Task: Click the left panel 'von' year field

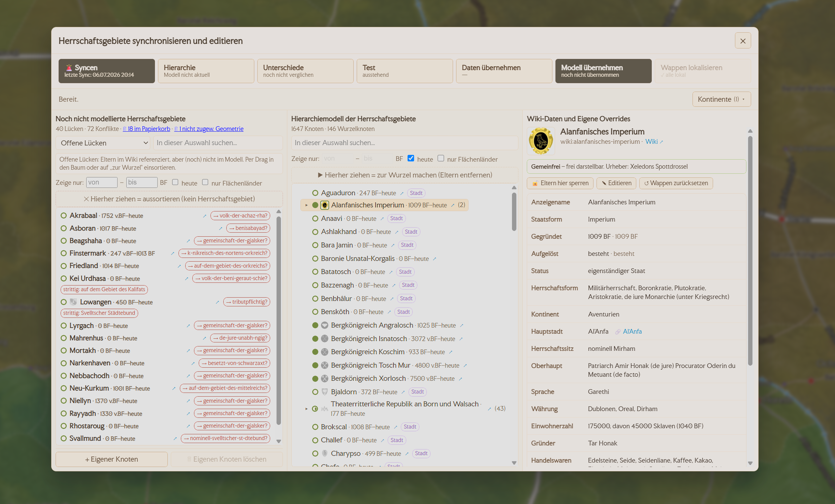Action: tap(102, 182)
